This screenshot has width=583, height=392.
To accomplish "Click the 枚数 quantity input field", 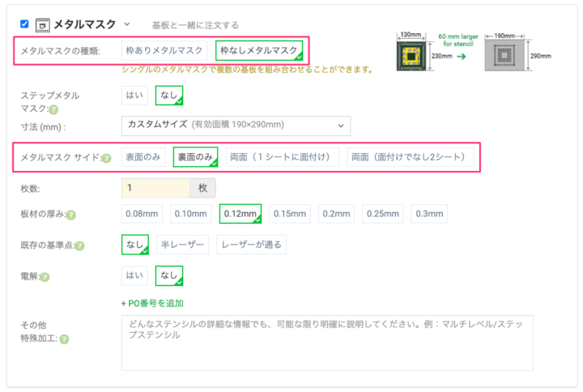I will tap(155, 188).
